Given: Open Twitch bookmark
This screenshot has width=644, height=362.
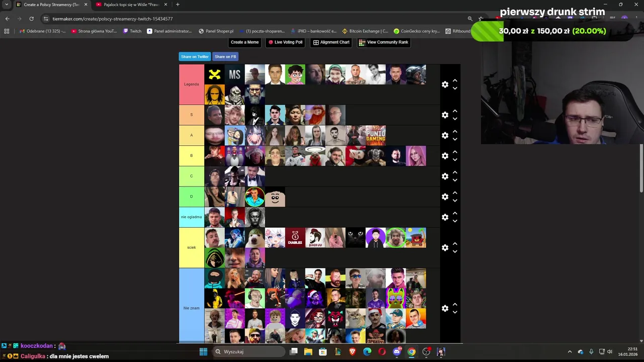Looking at the screenshot, I should (x=132, y=31).
